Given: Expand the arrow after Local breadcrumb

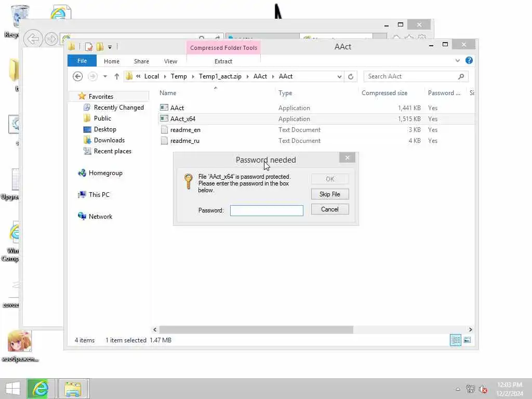Looking at the screenshot, I should click(x=165, y=77).
